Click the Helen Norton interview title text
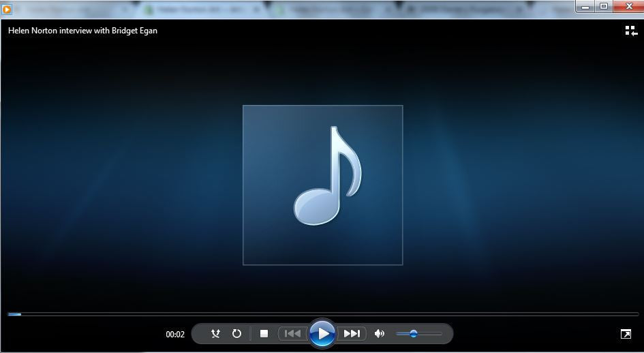Screen dimensions: 644x353 tap(82, 31)
